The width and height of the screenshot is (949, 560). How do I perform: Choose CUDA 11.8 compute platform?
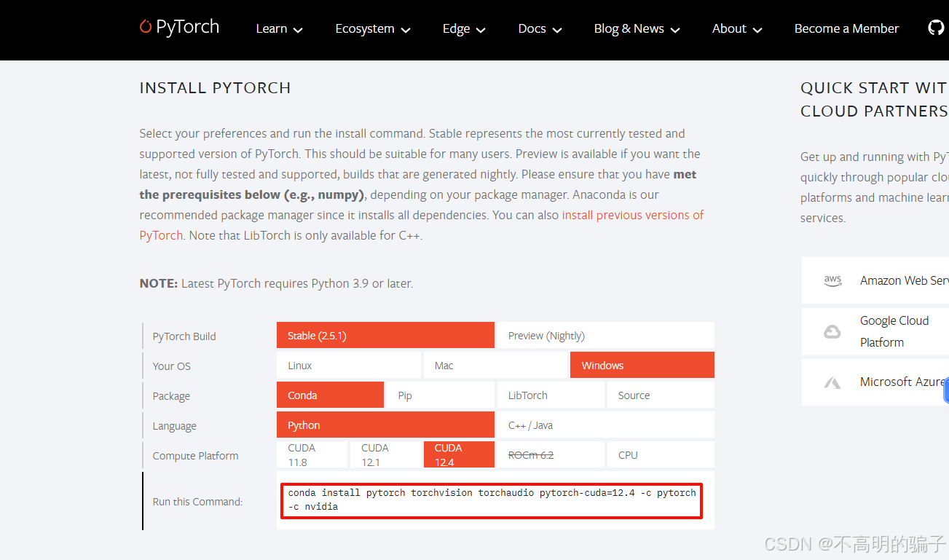pyautogui.click(x=312, y=454)
